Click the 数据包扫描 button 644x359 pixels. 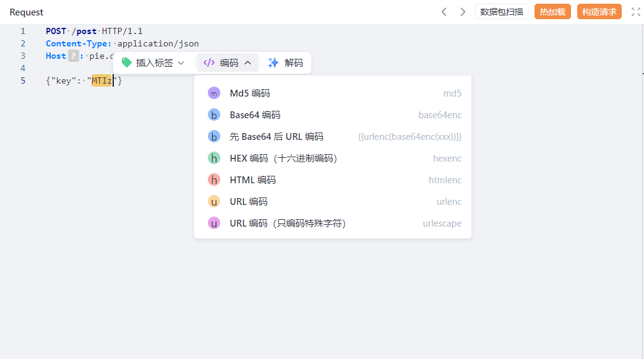click(x=502, y=12)
